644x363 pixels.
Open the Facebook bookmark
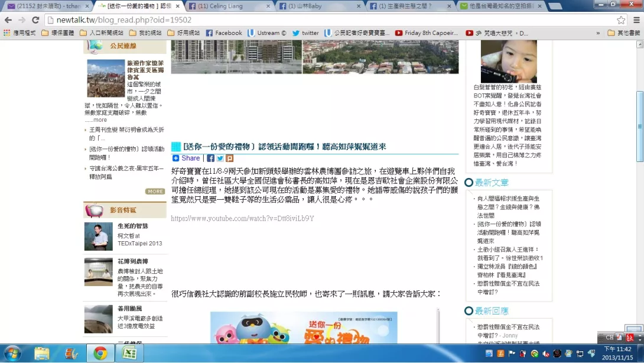(x=224, y=33)
